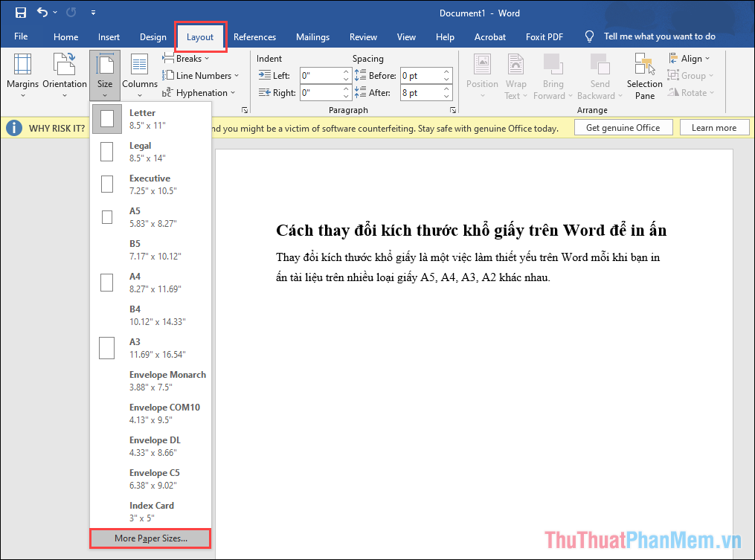Click More Paper Sizes option
This screenshot has height=560, width=755.
(x=150, y=538)
